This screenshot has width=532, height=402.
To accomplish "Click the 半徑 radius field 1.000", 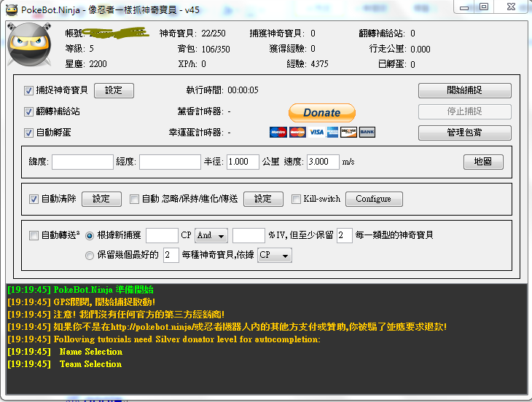I will pyautogui.click(x=243, y=162).
